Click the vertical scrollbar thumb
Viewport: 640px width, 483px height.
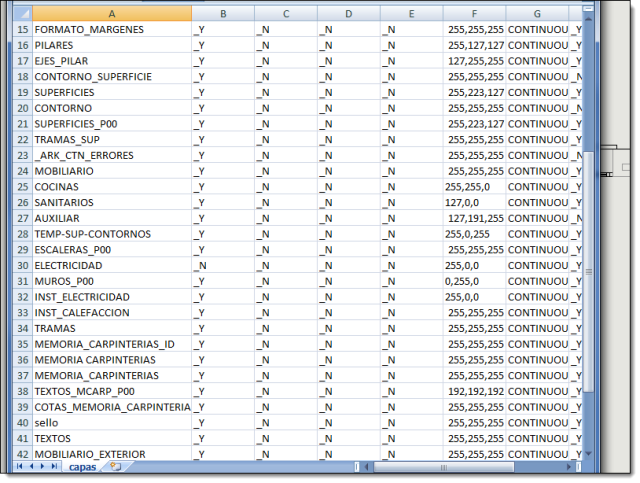(x=588, y=272)
